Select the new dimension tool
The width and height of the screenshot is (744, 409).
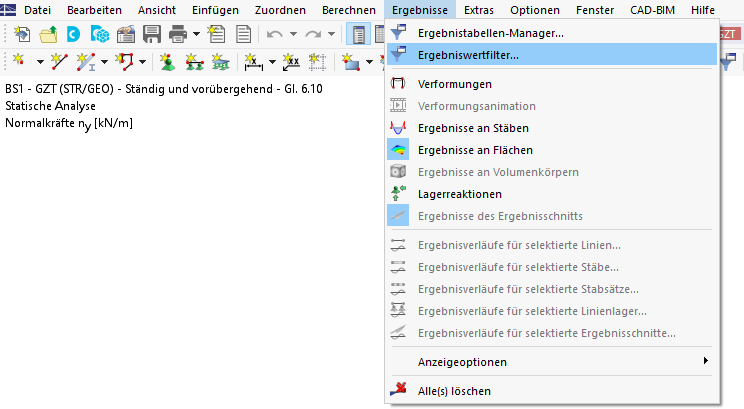pos(253,62)
